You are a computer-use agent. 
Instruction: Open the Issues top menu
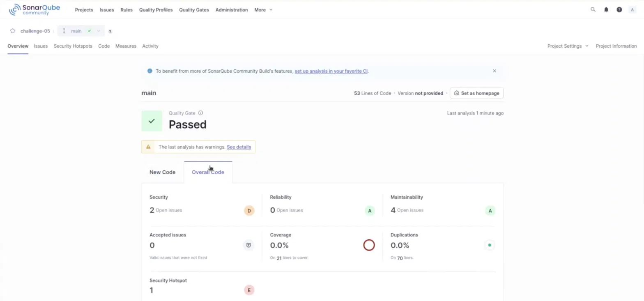pos(107,10)
